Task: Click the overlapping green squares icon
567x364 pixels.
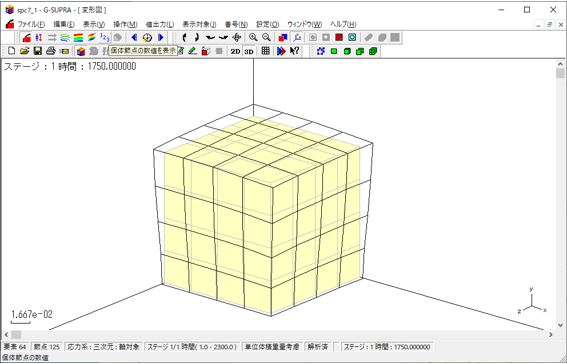Action: point(360,51)
